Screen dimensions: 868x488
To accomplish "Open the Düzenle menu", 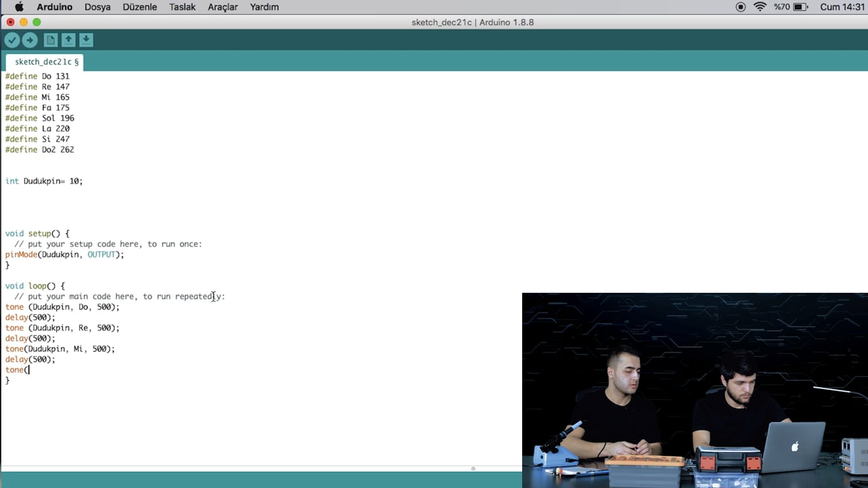I will coord(140,7).
